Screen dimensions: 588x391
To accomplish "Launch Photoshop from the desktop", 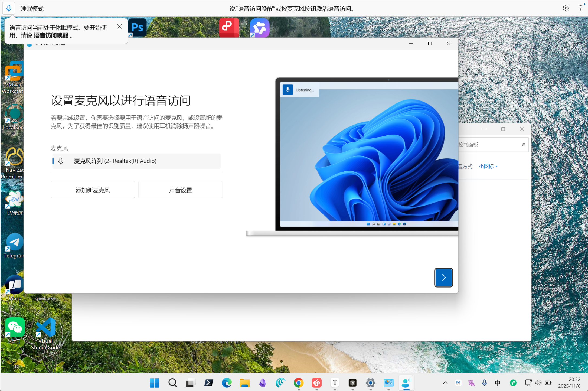I will tap(138, 27).
